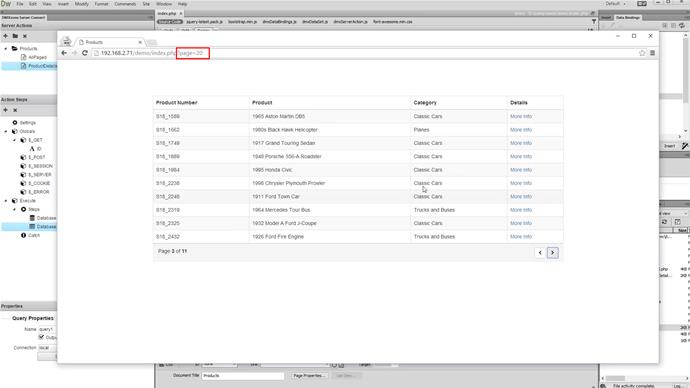Edit the query Name field
This screenshot has height=388, width=690.
point(48,329)
